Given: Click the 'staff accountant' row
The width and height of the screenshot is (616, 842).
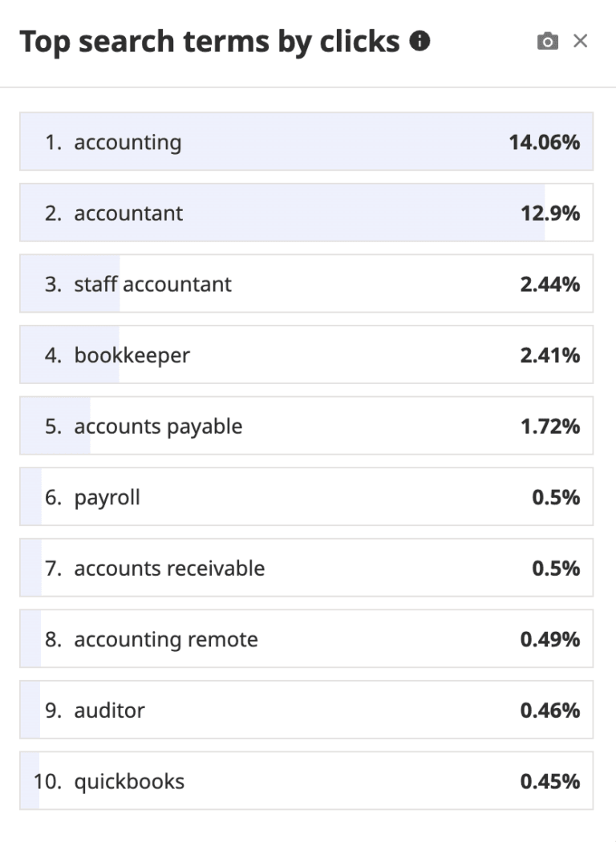Looking at the screenshot, I should pos(152,284).
